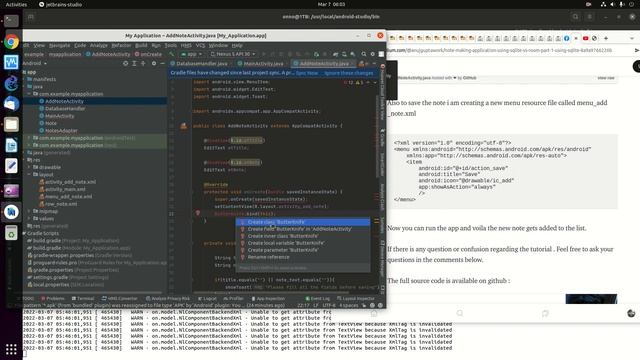This screenshot has height=360, width=640.
Task: Open the IDE settings gear in toolbar
Action: [x=373, y=54]
